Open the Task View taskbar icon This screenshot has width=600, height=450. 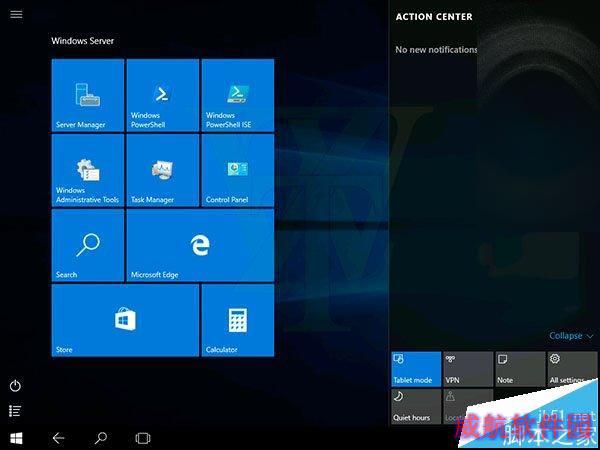point(143,438)
